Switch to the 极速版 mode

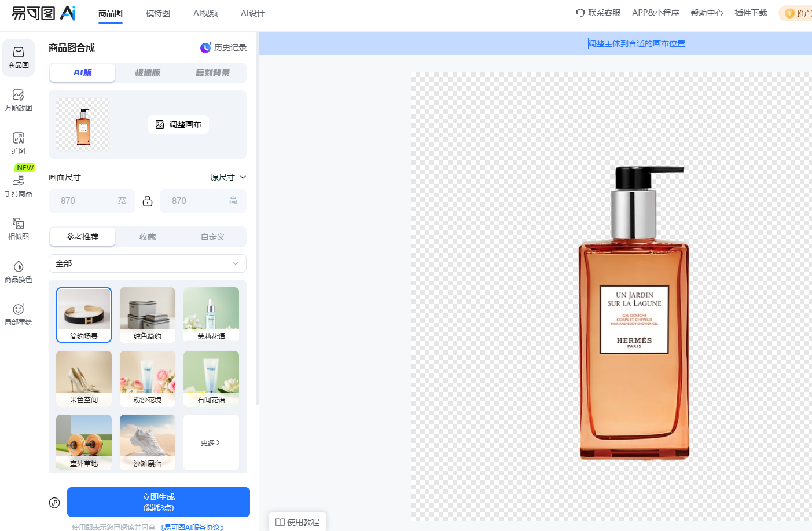(148, 73)
